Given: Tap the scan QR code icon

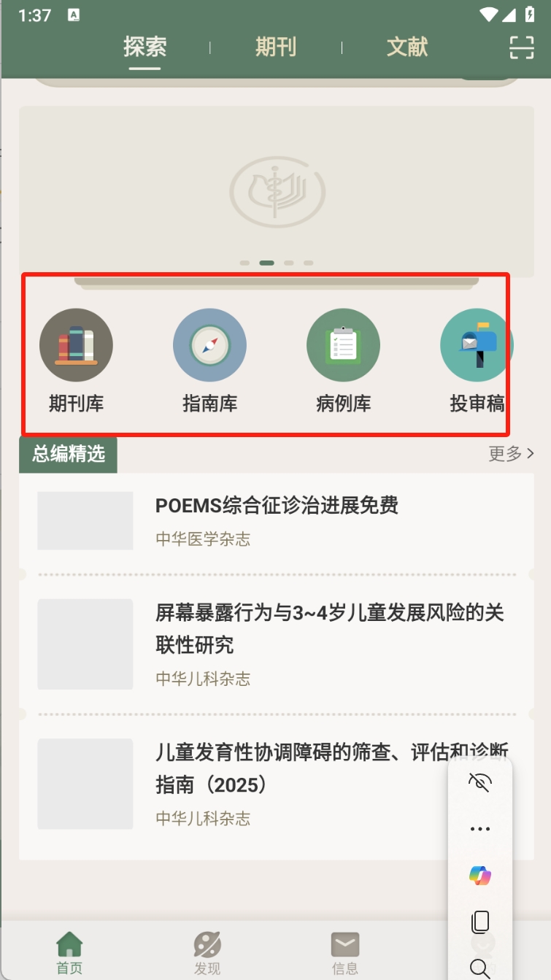Looking at the screenshot, I should pyautogui.click(x=521, y=47).
